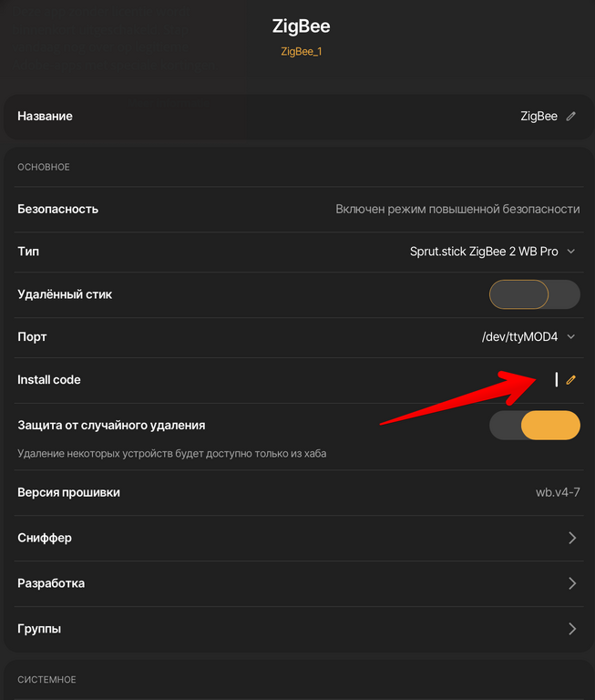The image size is (595, 700).
Task: Toggle the Удалённый стик switch
Action: (x=535, y=294)
